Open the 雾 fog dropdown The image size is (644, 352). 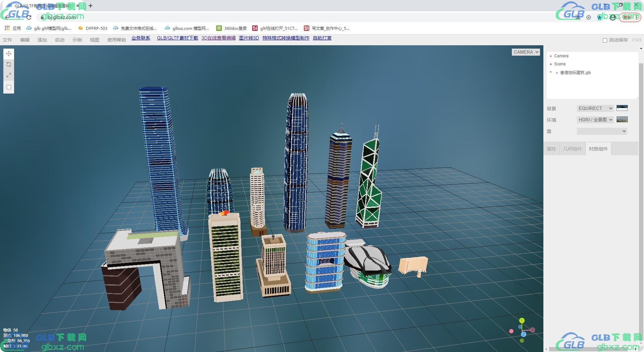point(602,131)
